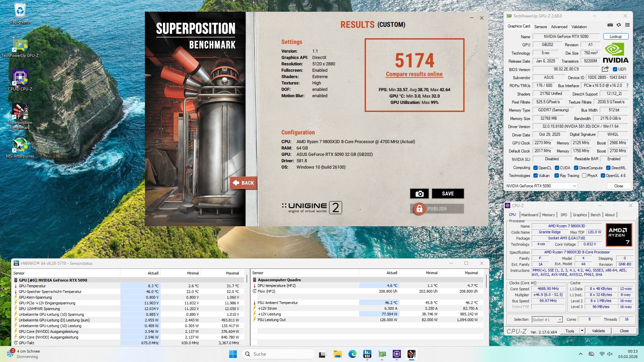Toggle the Ray Tracing checkbox
The image size is (644, 362).
coord(557,176)
